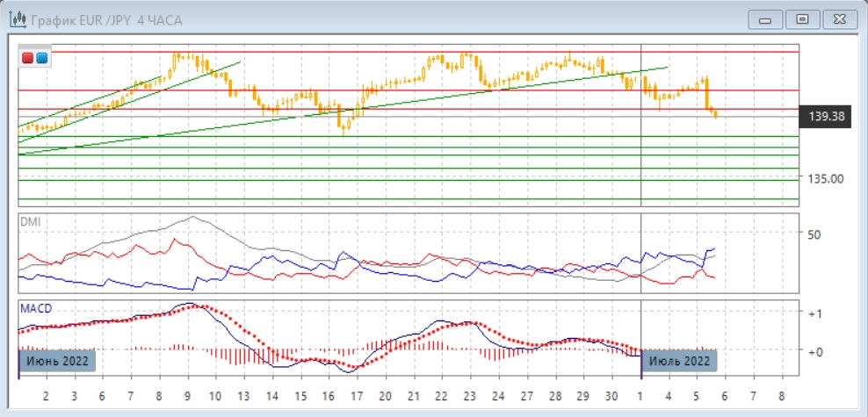Viewport: 868px width, 417px height.
Task: Click date 17 on the time axis
Action: 357,395
